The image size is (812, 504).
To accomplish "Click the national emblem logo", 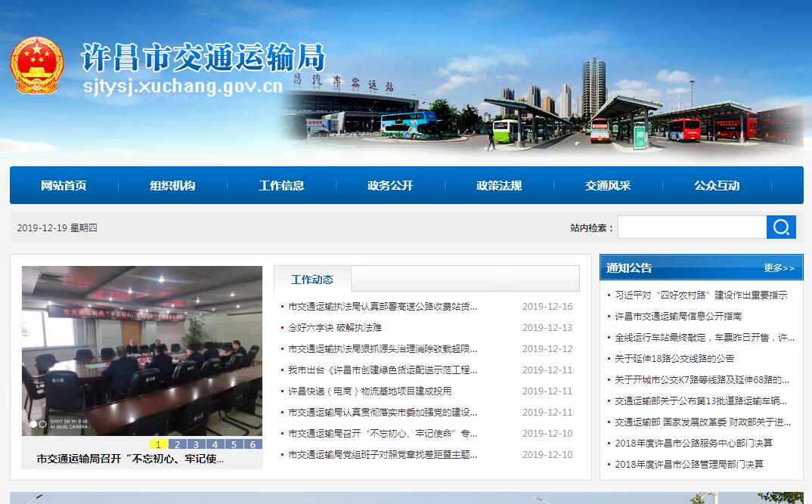I will 36,65.
